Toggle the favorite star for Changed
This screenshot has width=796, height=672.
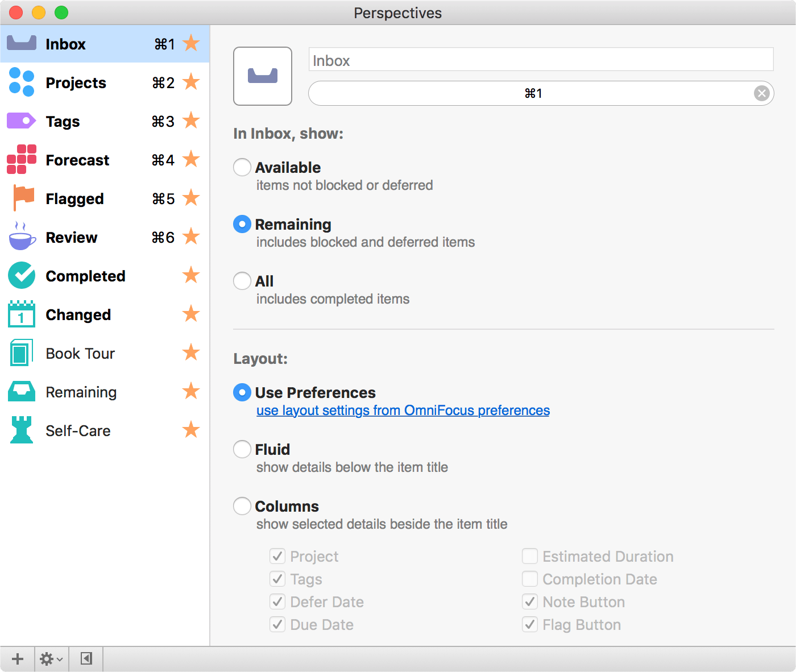point(191,314)
